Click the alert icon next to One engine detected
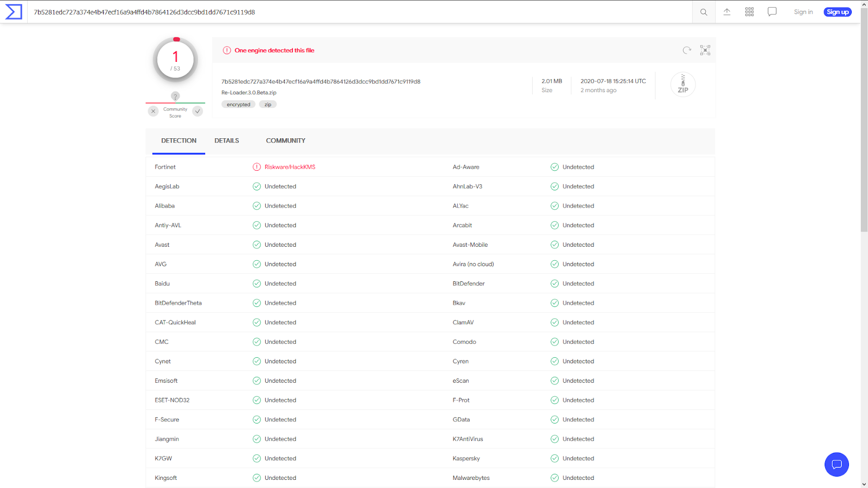Viewport: 868px width, 488px height. (227, 50)
